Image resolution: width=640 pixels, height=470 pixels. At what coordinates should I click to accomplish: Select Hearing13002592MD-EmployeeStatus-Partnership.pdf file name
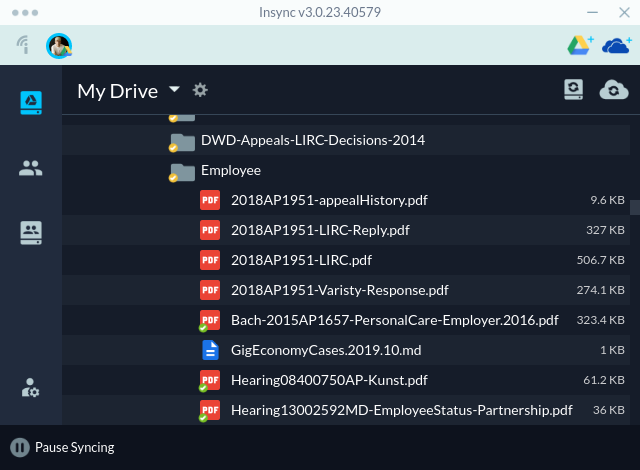402,410
